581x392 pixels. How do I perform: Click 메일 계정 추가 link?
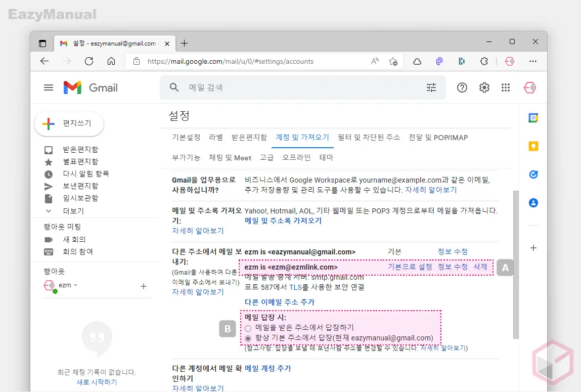pos(268,368)
